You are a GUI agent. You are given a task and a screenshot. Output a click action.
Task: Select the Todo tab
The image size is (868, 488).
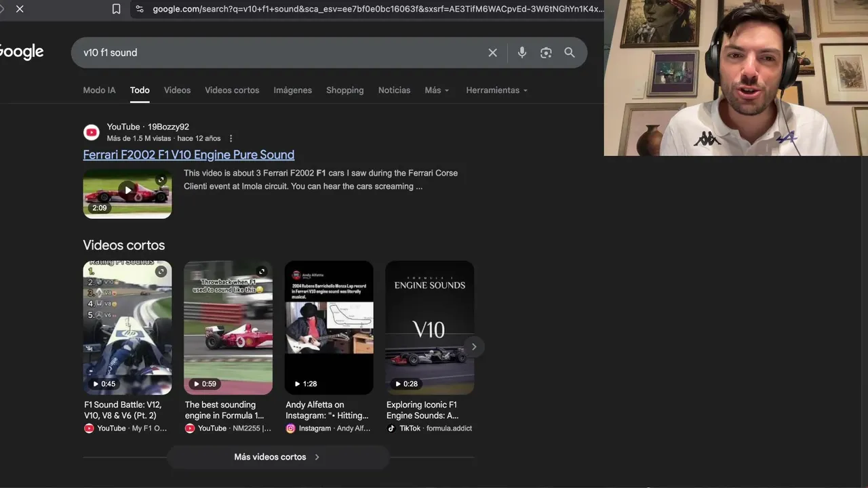[140, 90]
